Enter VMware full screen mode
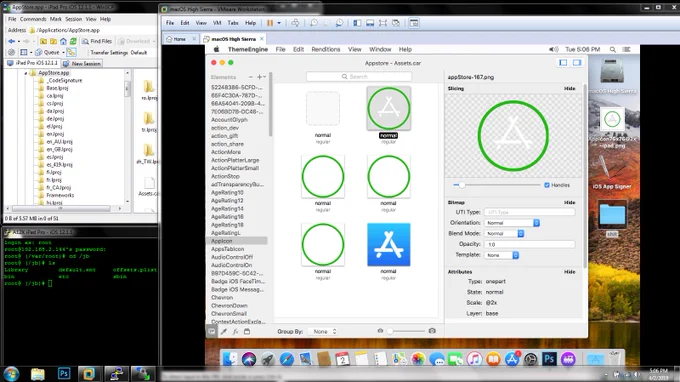The height and width of the screenshot is (382, 680). click(382, 23)
